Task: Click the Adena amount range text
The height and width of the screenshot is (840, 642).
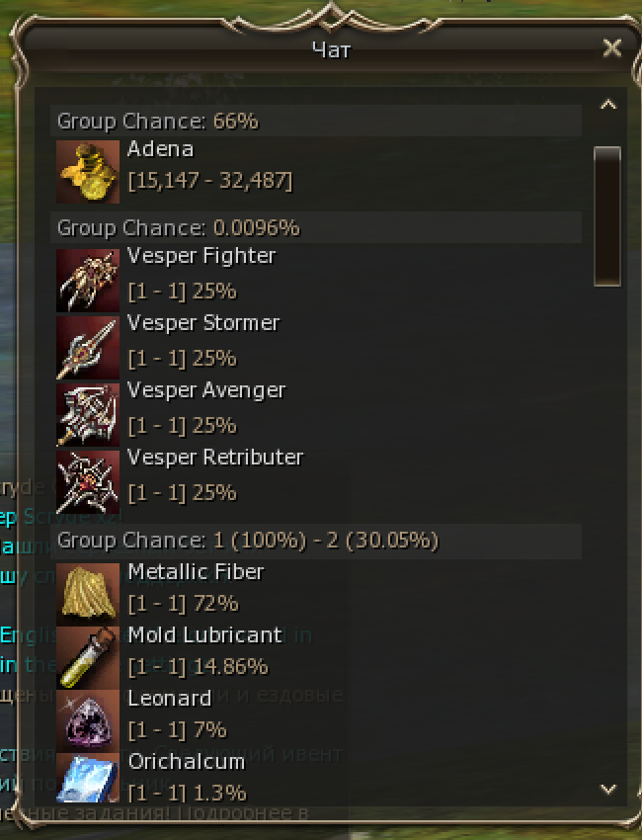Action: [x=210, y=181]
